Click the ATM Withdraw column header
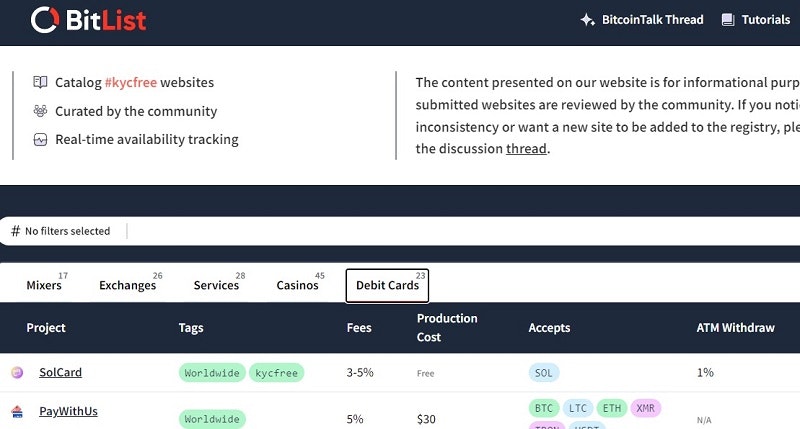This screenshot has width=800, height=429. coord(736,328)
